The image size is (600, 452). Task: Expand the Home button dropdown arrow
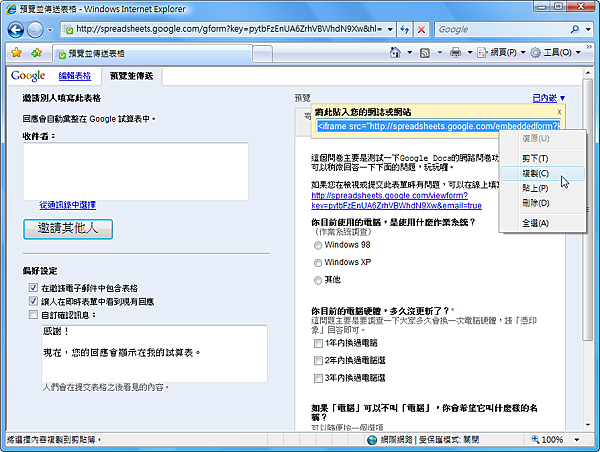[x=409, y=52]
